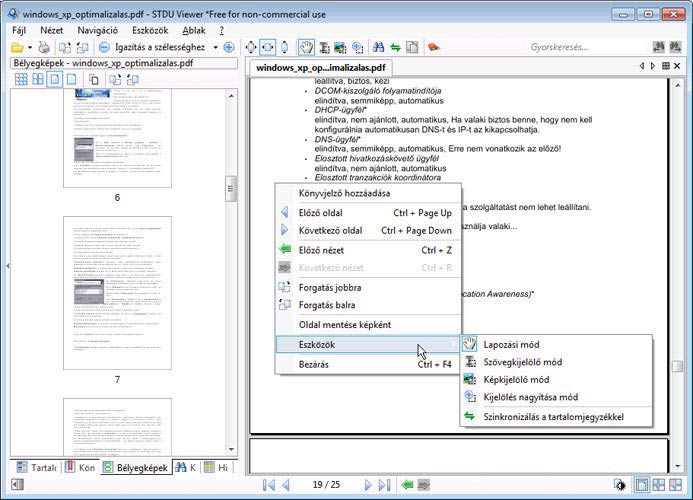Click the tab scroll right arrow
Screen dimensions: 693x500
coord(653,66)
